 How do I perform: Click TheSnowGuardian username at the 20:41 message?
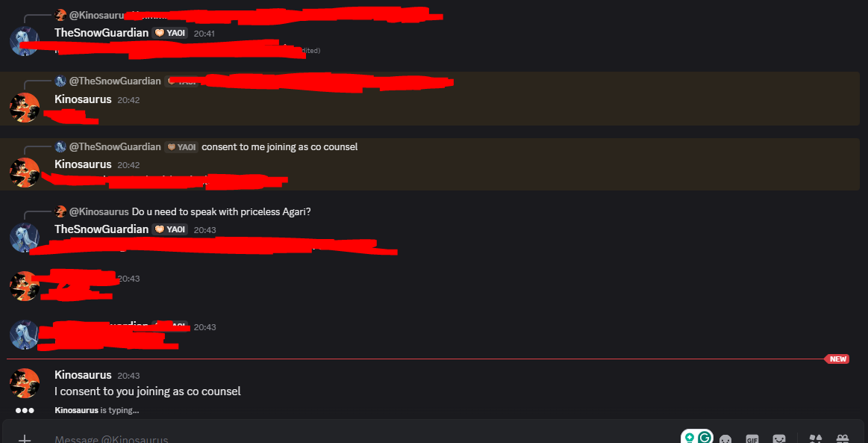tap(102, 33)
